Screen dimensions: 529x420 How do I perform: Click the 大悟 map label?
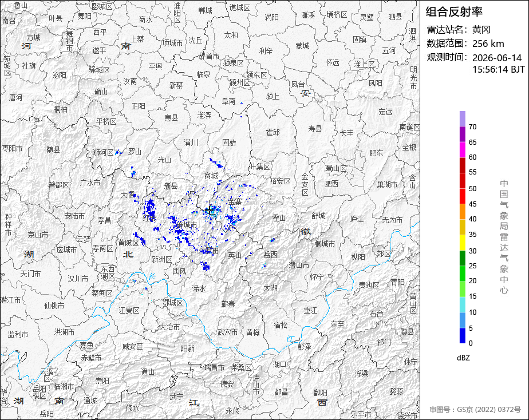tap(128, 195)
